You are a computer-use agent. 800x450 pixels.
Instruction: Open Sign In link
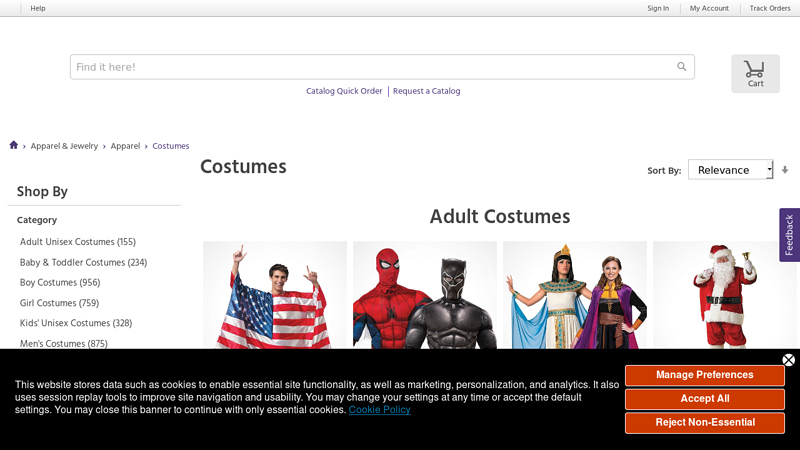658,8
